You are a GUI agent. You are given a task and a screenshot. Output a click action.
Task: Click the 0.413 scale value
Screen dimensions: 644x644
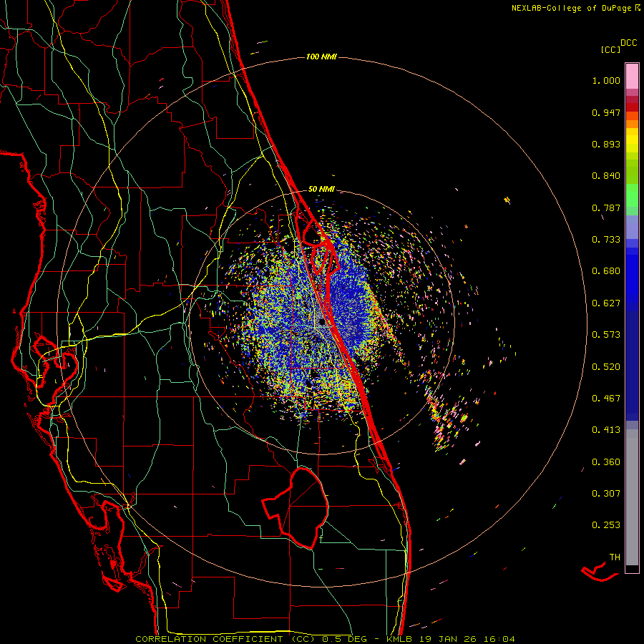click(x=606, y=430)
